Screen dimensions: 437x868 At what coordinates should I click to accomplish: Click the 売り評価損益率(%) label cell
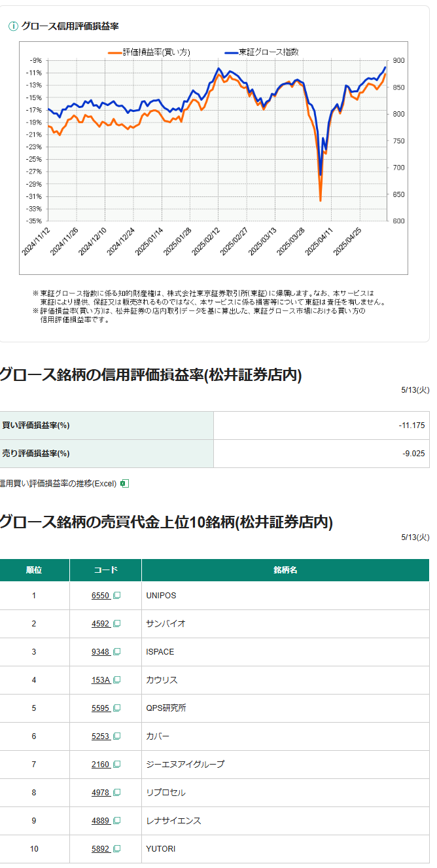(107, 454)
